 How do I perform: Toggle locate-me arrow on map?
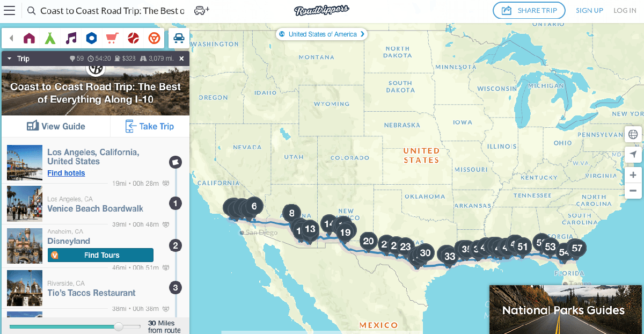(633, 155)
